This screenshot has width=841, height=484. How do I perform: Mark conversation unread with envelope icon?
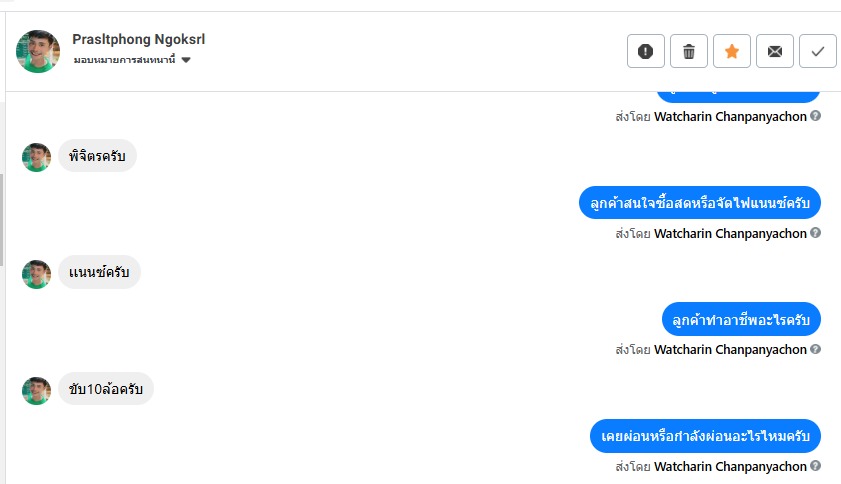(x=775, y=52)
